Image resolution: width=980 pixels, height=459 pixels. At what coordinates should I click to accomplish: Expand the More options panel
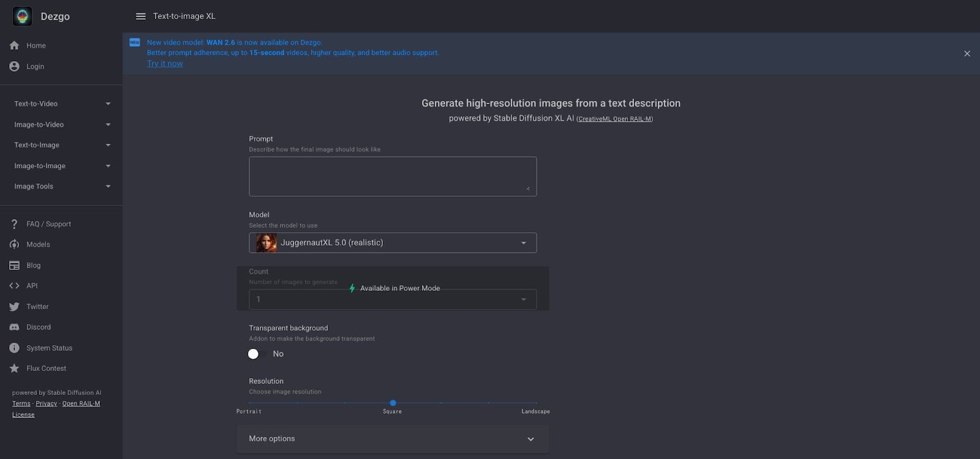(393, 439)
